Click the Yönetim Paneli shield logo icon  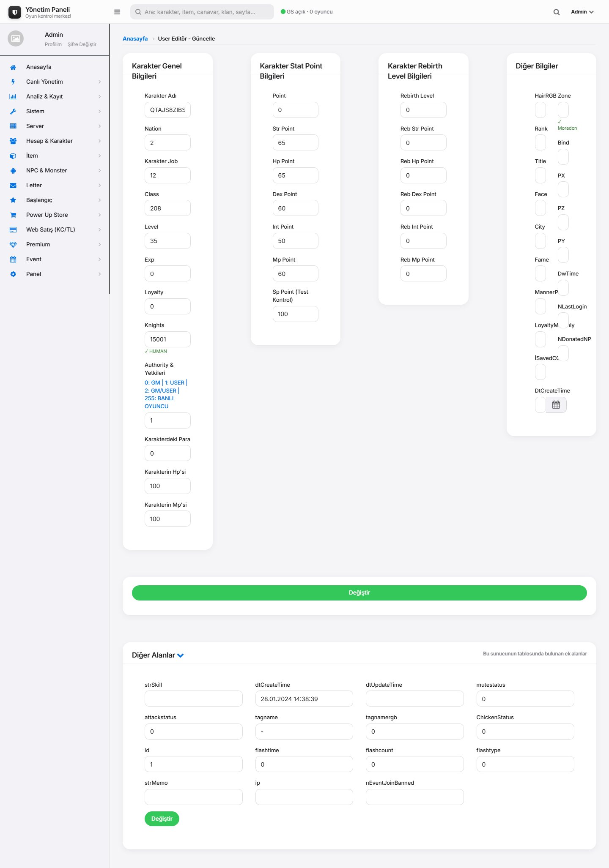point(15,12)
